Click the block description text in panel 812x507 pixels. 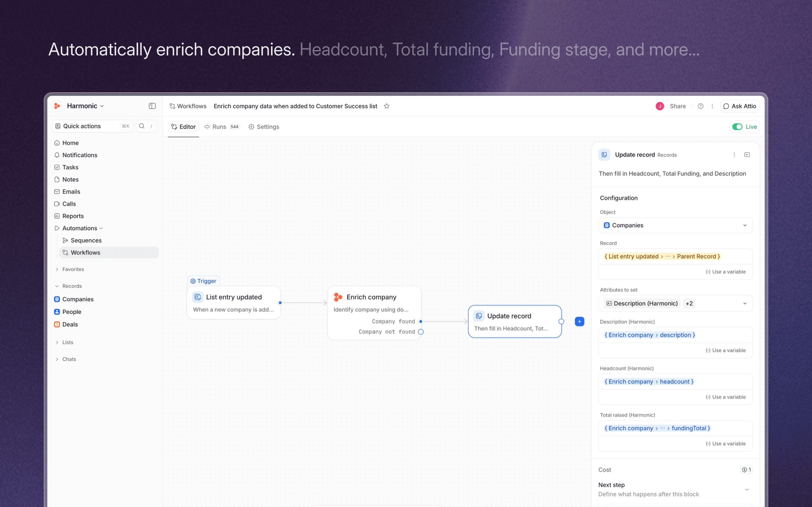coord(672,173)
